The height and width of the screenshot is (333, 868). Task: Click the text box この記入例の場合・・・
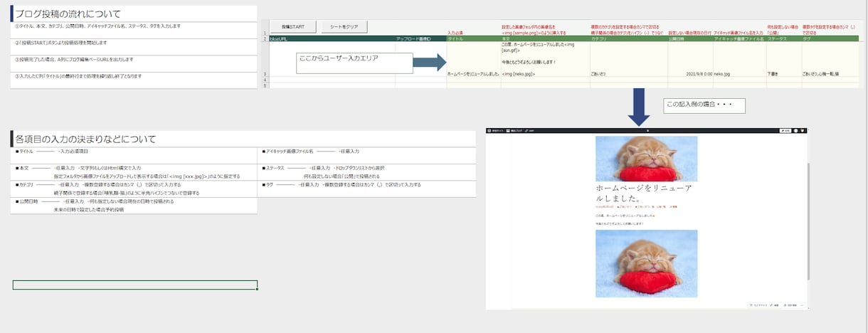[704, 106]
